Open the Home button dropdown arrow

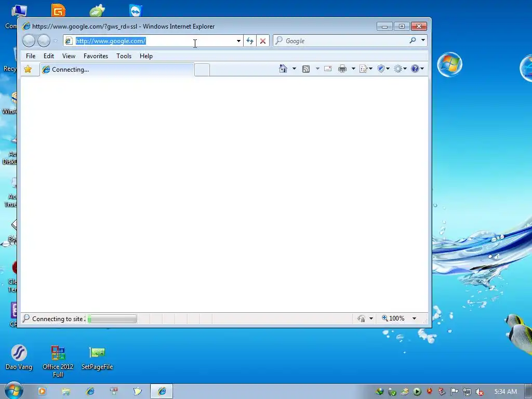[294, 69]
